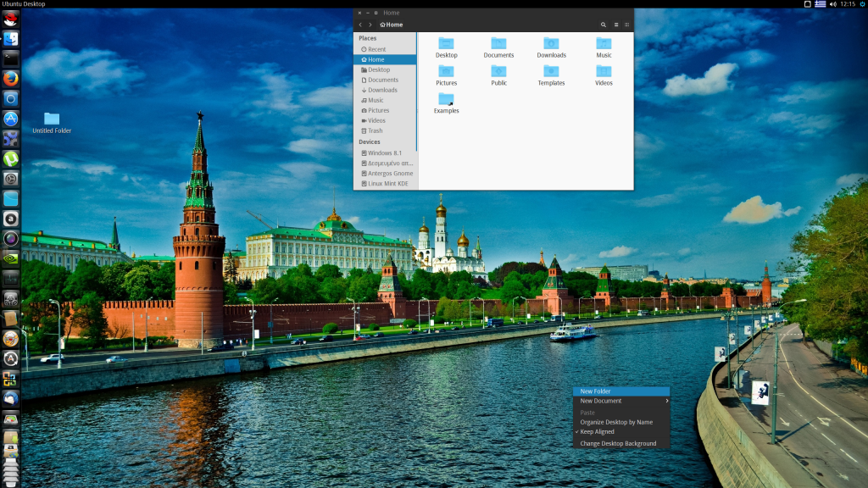This screenshot has height=488, width=868.
Task: Select Recent in the Places sidebar
Action: point(385,49)
